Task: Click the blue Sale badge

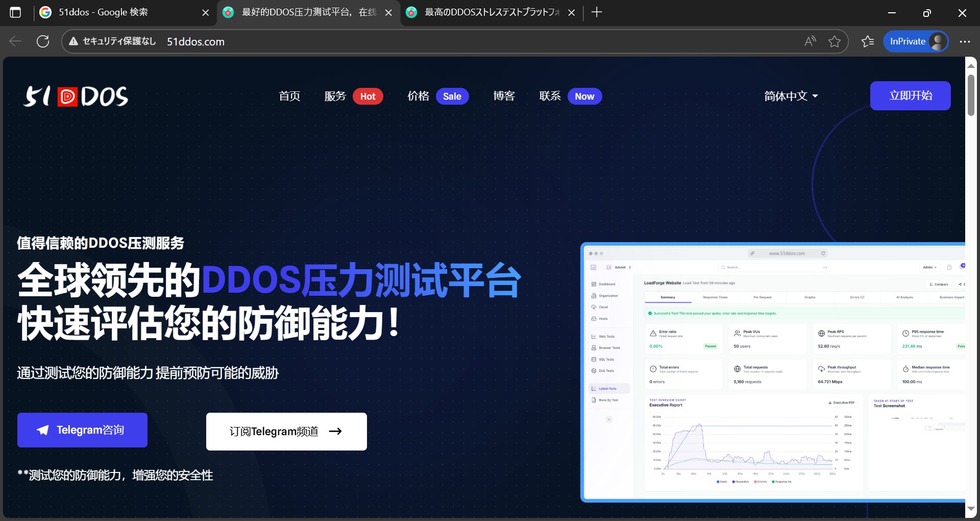Action: [x=452, y=96]
